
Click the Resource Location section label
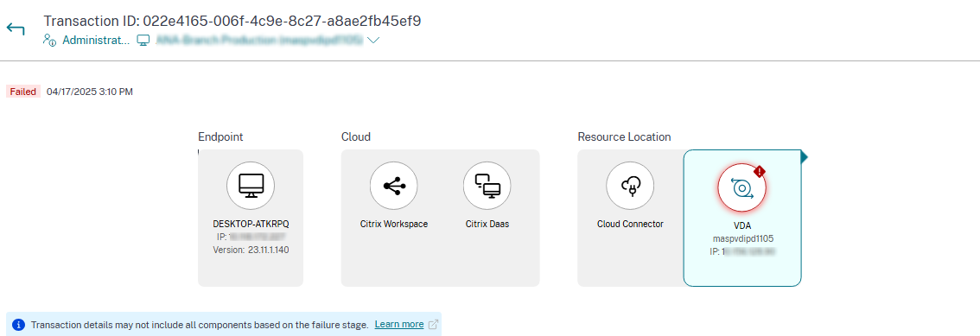[624, 136]
